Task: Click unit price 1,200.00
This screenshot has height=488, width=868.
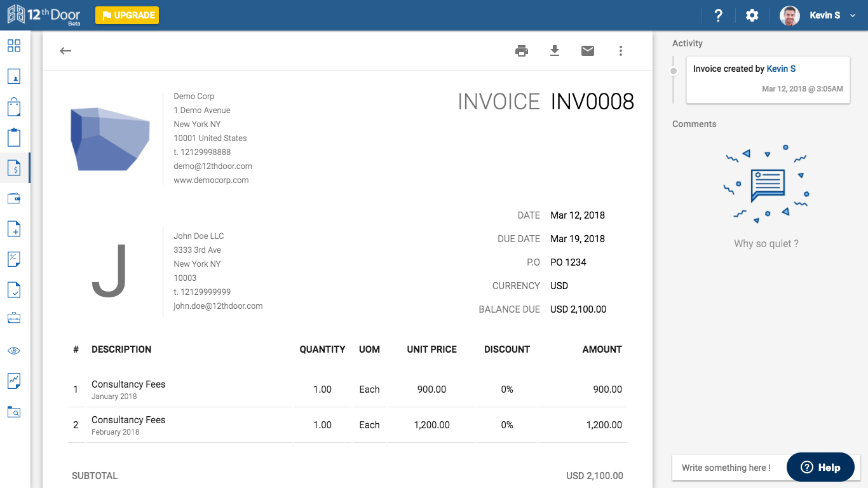Action: point(432,425)
